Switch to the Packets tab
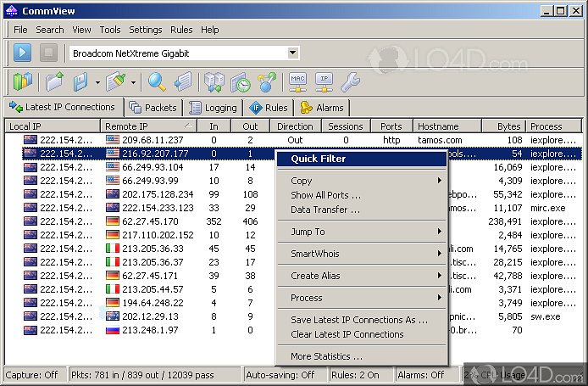This screenshot has height=386, width=588. 153,108
